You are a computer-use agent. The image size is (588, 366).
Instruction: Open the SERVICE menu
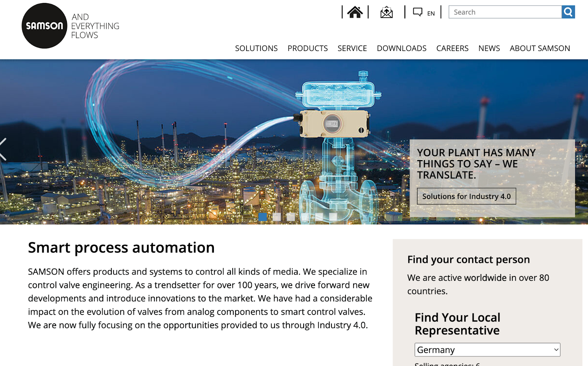[x=352, y=48]
